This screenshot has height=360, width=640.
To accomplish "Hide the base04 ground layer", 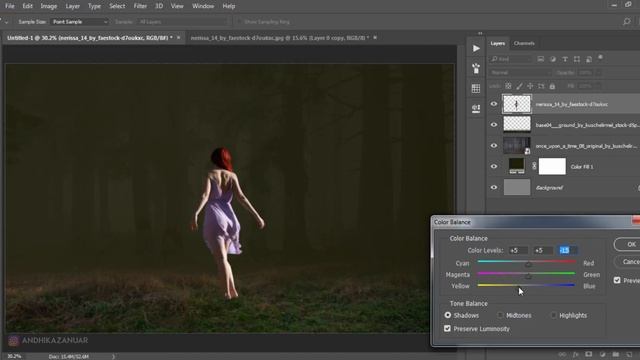I will [494, 124].
